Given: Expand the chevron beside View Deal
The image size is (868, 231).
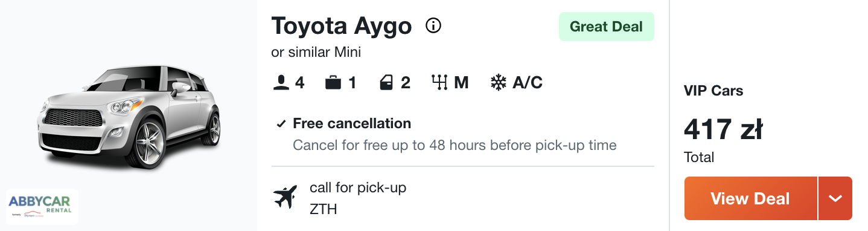Looking at the screenshot, I should 835,198.
